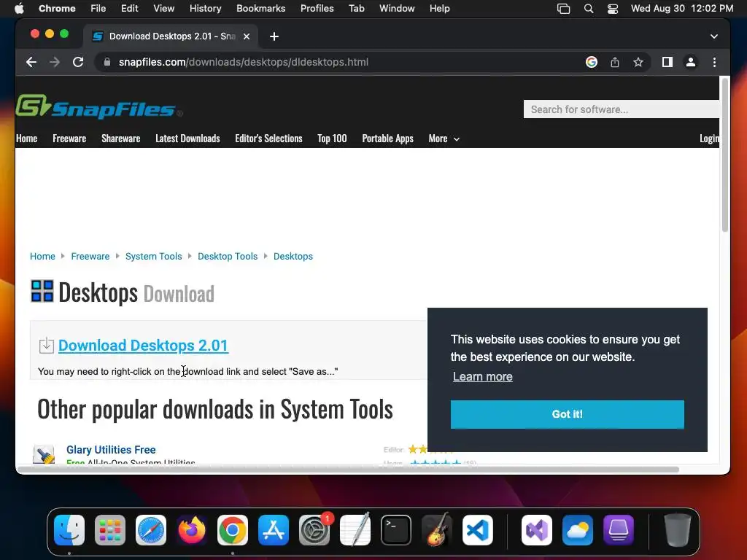Open the File menu

pyautogui.click(x=98, y=9)
